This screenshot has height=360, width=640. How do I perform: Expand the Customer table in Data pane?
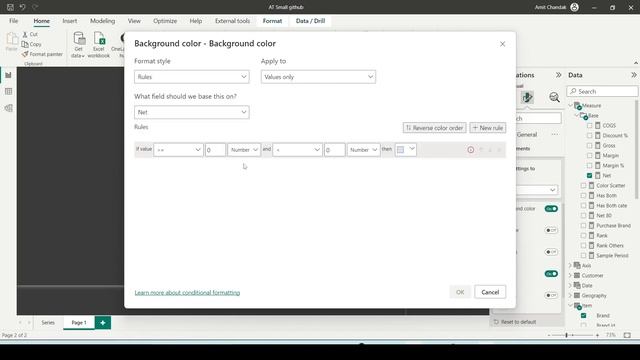pyautogui.click(x=571, y=276)
